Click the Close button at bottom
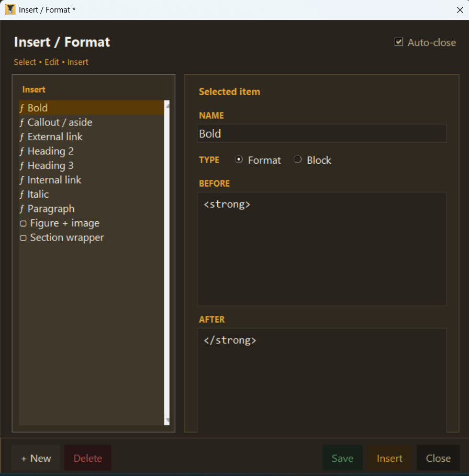Image resolution: width=469 pixels, height=476 pixels. (438, 458)
